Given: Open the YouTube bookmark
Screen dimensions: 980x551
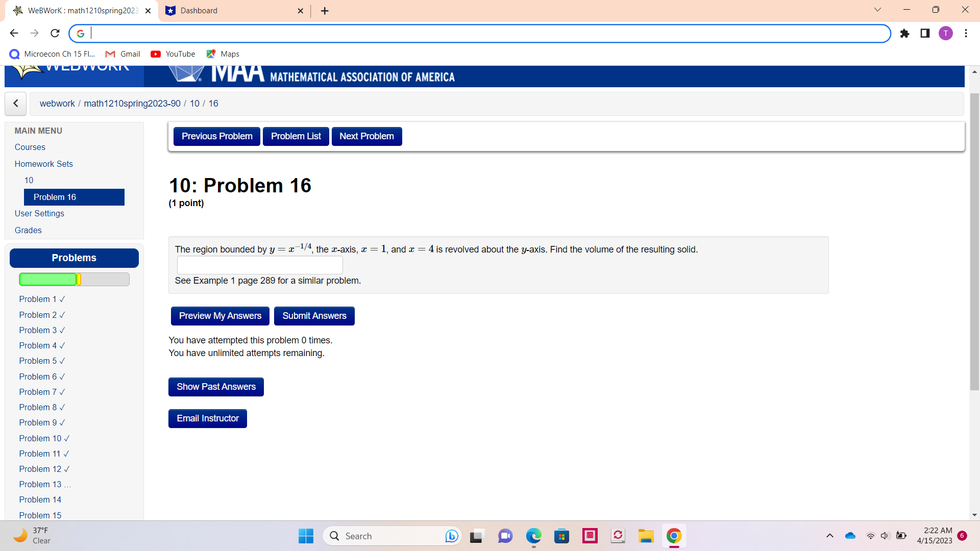Looking at the screenshot, I should [x=173, y=54].
